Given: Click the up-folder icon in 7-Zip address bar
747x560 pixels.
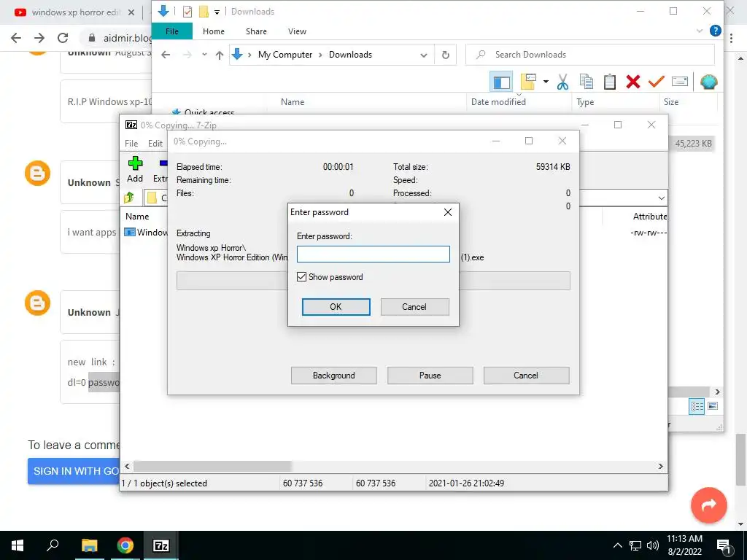Looking at the screenshot, I should pyautogui.click(x=129, y=197).
